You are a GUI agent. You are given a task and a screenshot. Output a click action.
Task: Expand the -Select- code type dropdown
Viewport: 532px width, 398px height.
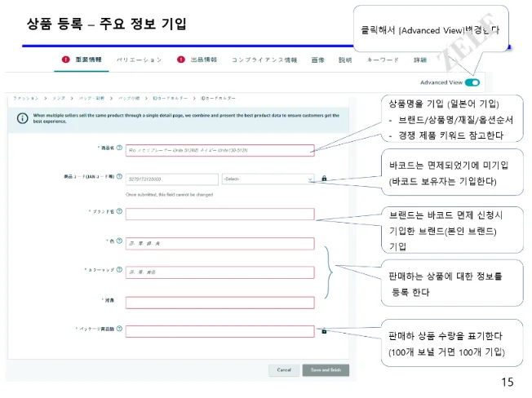268,179
